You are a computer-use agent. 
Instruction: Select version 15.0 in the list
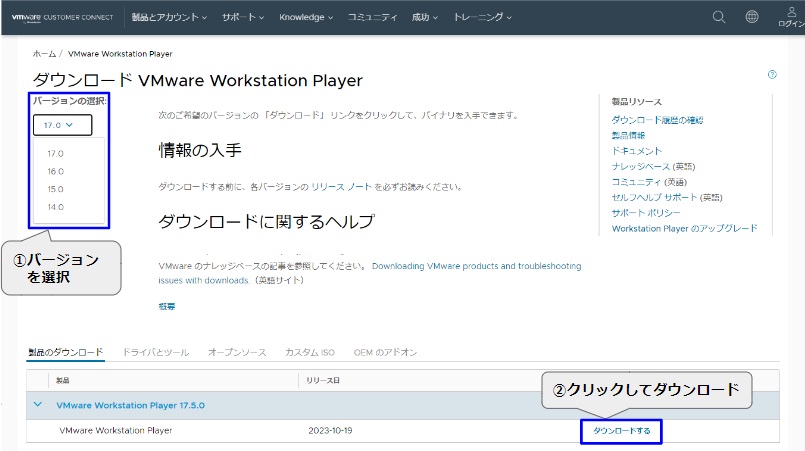[x=55, y=189]
